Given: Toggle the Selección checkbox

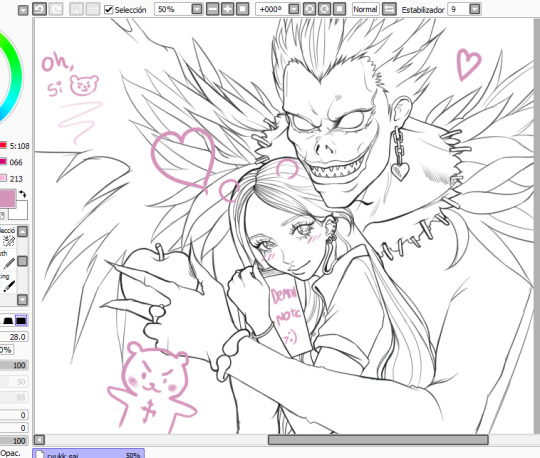Looking at the screenshot, I should (x=108, y=9).
